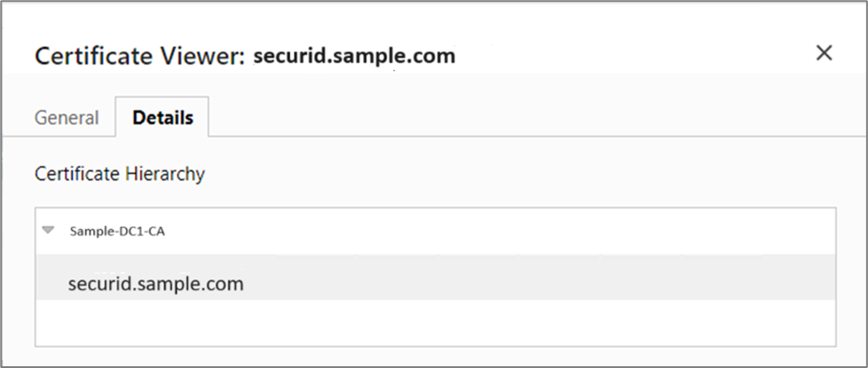Collapse the Sample-DC1-CA hierarchy triangle
This screenshot has width=868, height=368.
[x=48, y=231]
